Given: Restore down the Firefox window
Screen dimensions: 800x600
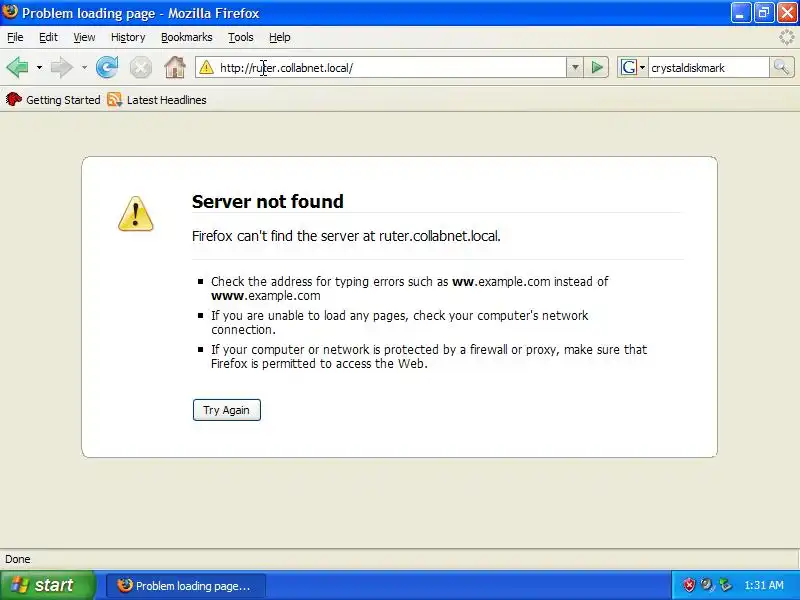Looking at the screenshot, I should click(x=764, y=13).
